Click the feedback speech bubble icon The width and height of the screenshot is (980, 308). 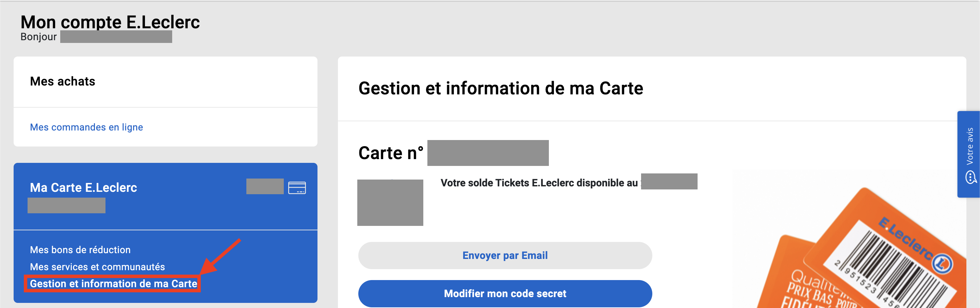point(970,177)
